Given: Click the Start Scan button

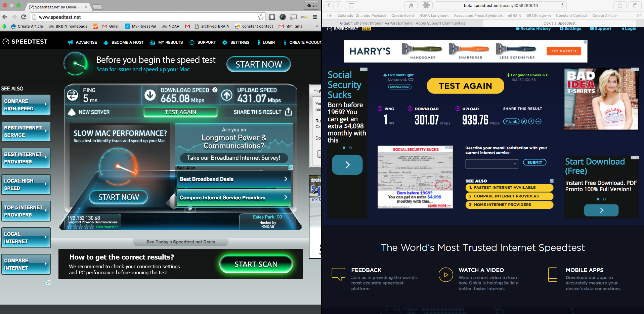Looking at the screenshot, I should 256,264.
